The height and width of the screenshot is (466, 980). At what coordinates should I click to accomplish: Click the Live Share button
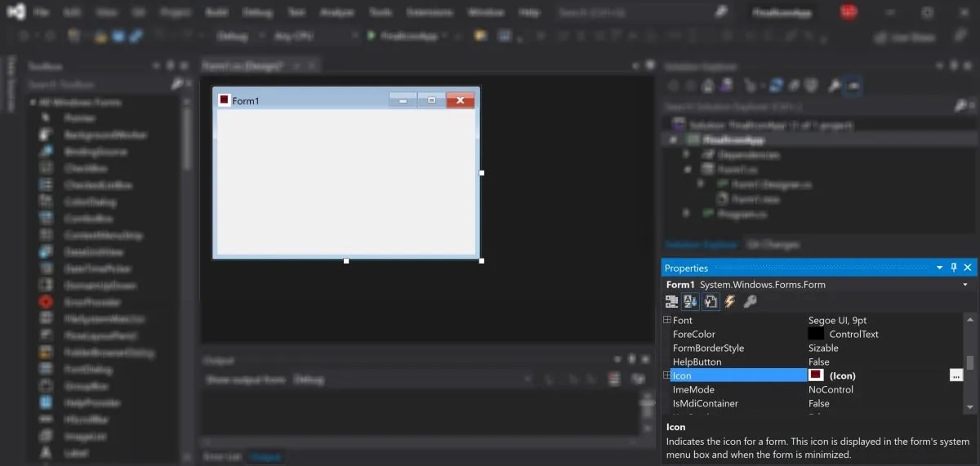pos(905,37)
